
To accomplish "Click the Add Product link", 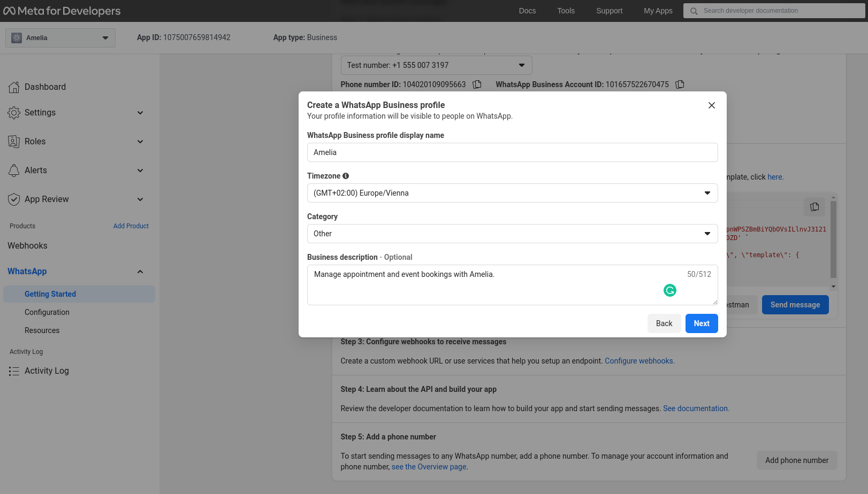I will [x=131, y=226].
